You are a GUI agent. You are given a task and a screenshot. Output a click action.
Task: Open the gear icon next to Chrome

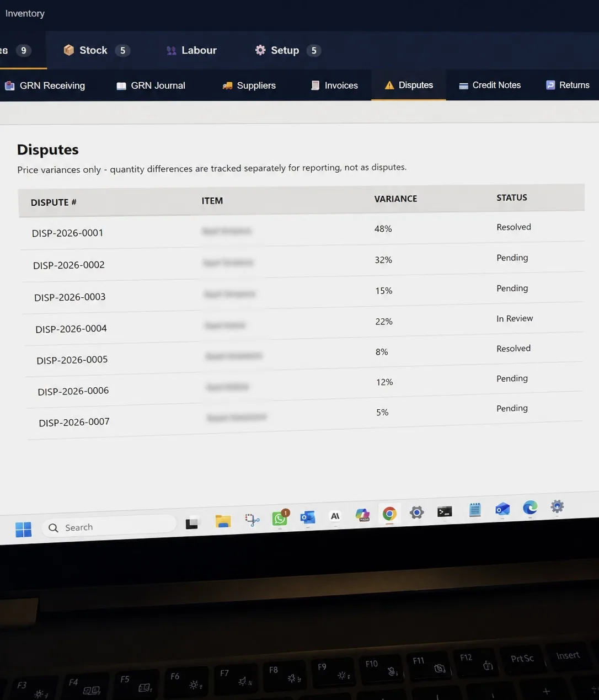click(416, 512)
